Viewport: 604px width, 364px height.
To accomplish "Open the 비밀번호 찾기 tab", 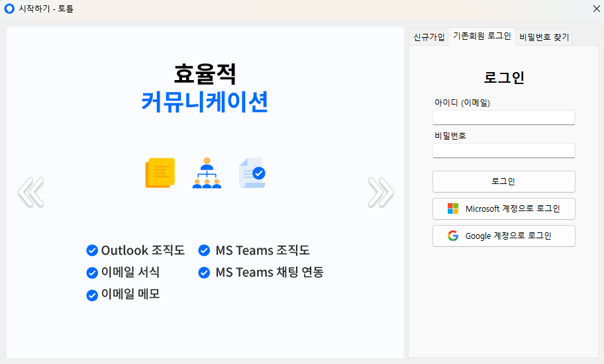I will 544,37.
